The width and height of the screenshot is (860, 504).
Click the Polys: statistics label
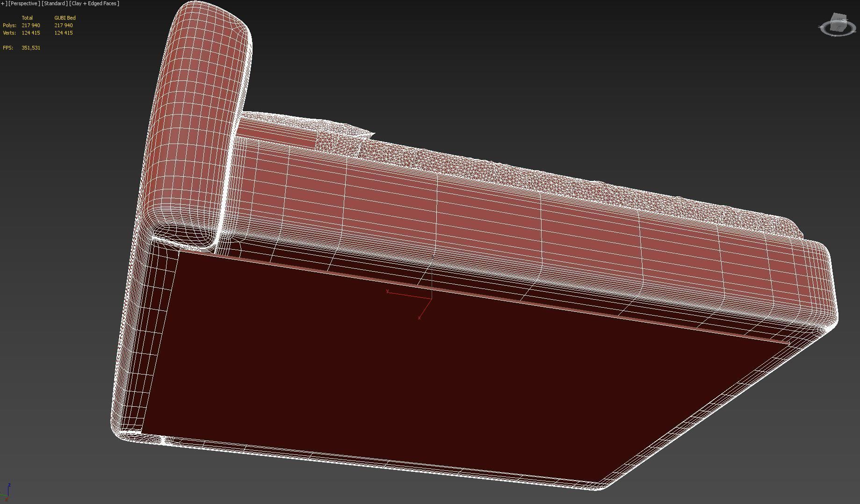[9, 25]
